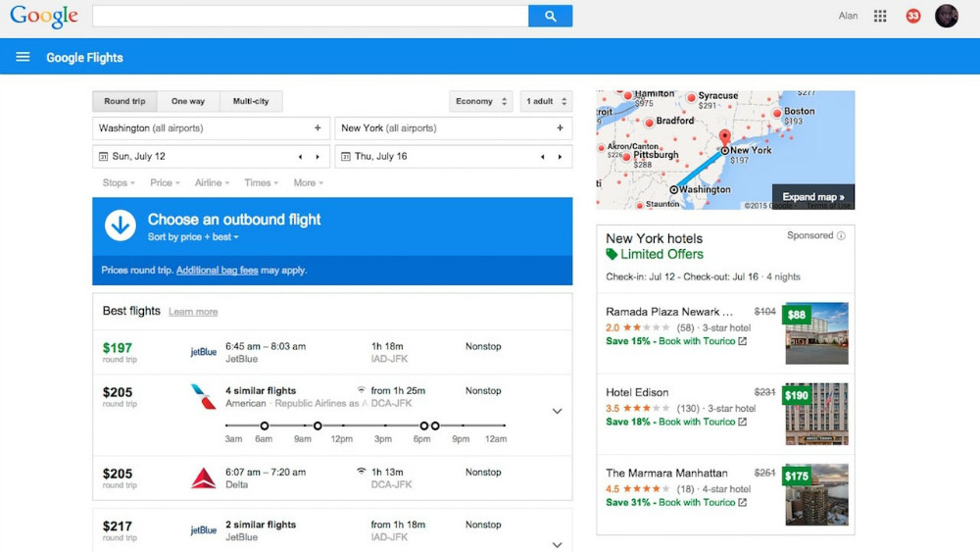
Task: Click the first departure marker near 6am on timeline
Action: 265,426
